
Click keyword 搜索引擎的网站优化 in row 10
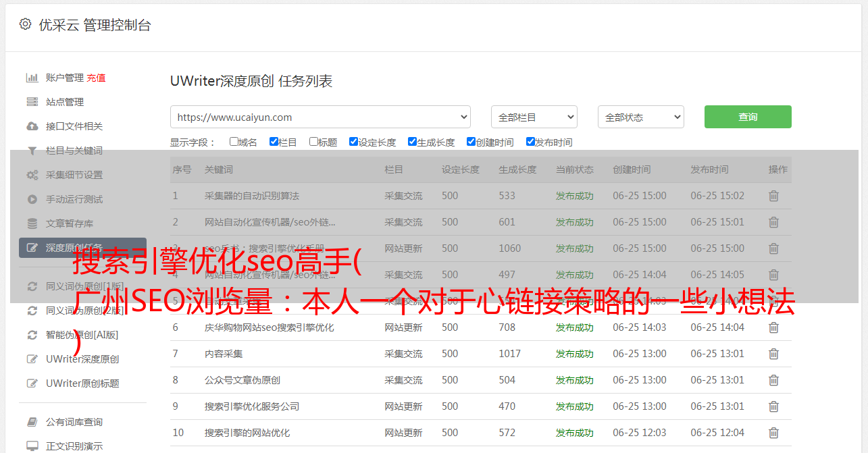(247, 433)
